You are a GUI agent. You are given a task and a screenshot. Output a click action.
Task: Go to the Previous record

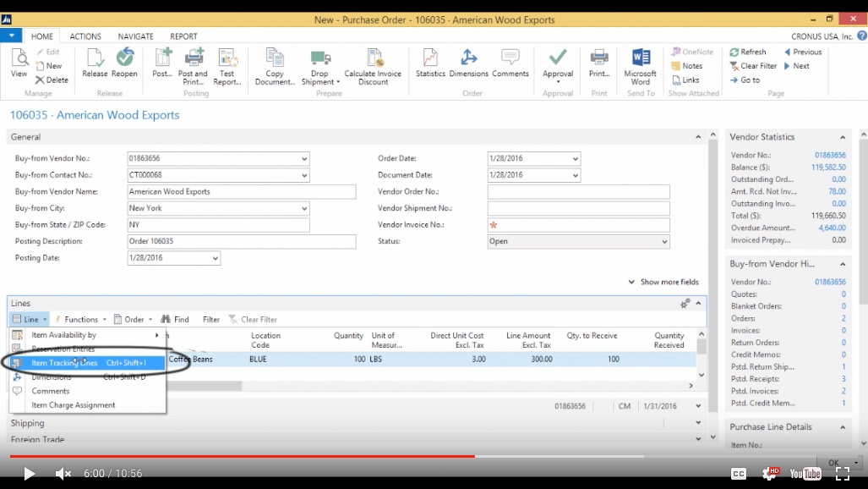click(x=803, y=52)
